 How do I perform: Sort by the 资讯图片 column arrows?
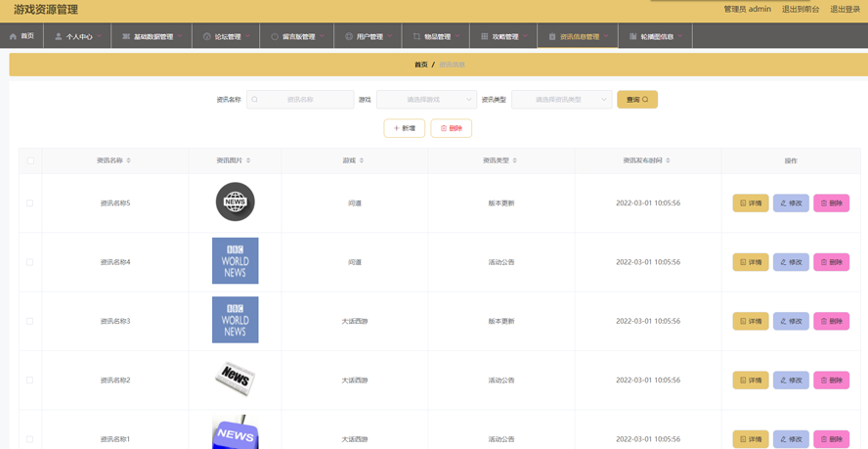[248, 160]
